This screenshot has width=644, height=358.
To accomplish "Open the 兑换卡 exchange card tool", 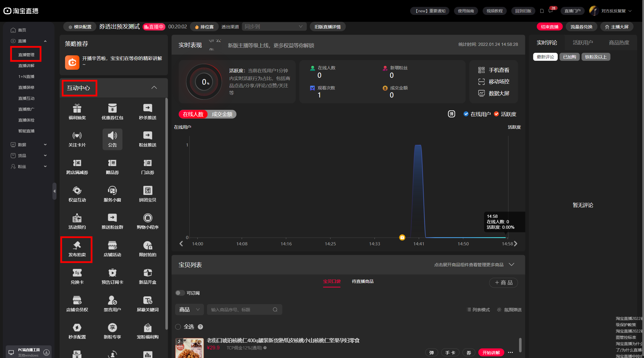I will tap(77, 276).
